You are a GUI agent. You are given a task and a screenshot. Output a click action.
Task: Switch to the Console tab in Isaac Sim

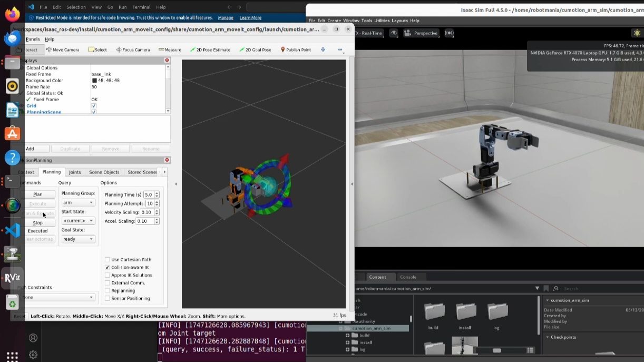click(x=408, y=277)
